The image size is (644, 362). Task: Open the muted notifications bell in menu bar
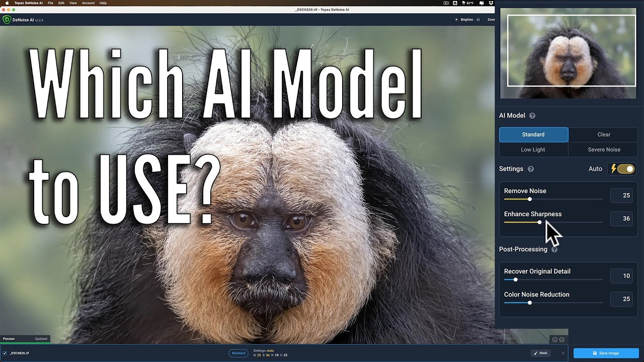[481, 3]
